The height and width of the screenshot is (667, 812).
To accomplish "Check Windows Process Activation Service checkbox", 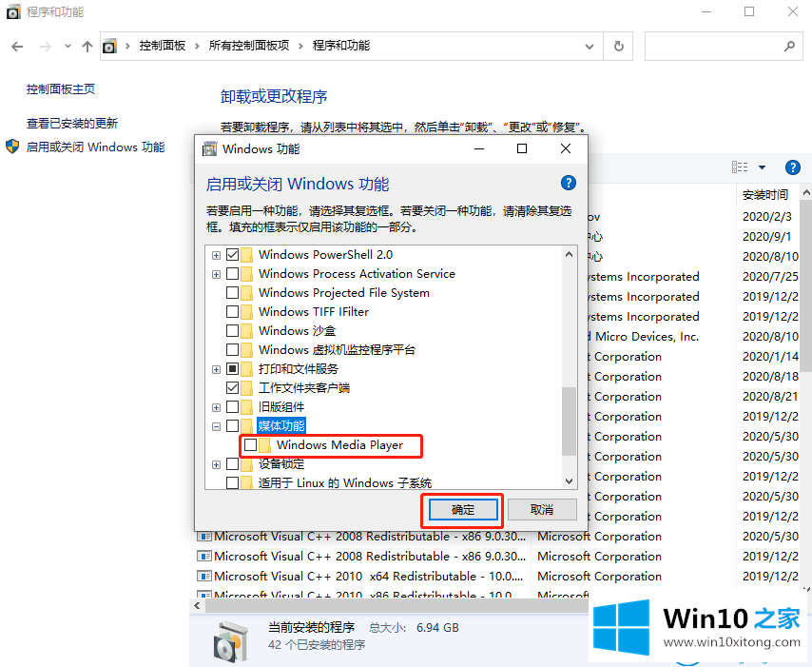I will coord(233,274).
